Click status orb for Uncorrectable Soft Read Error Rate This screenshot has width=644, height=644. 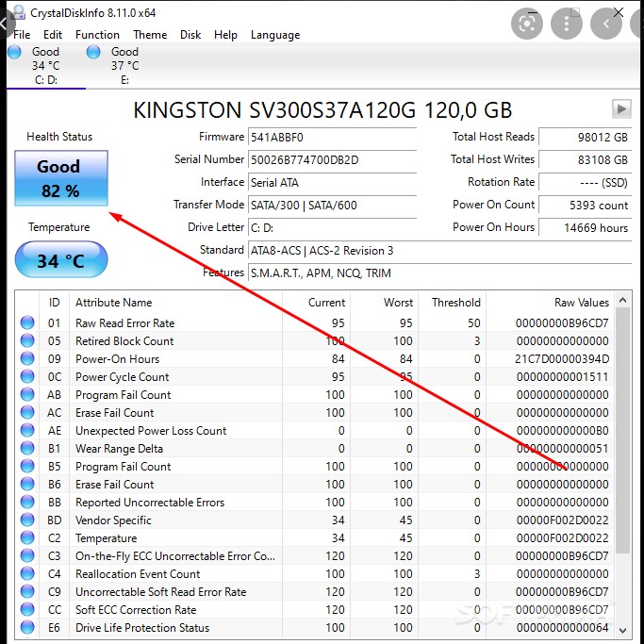click(27, 592)
